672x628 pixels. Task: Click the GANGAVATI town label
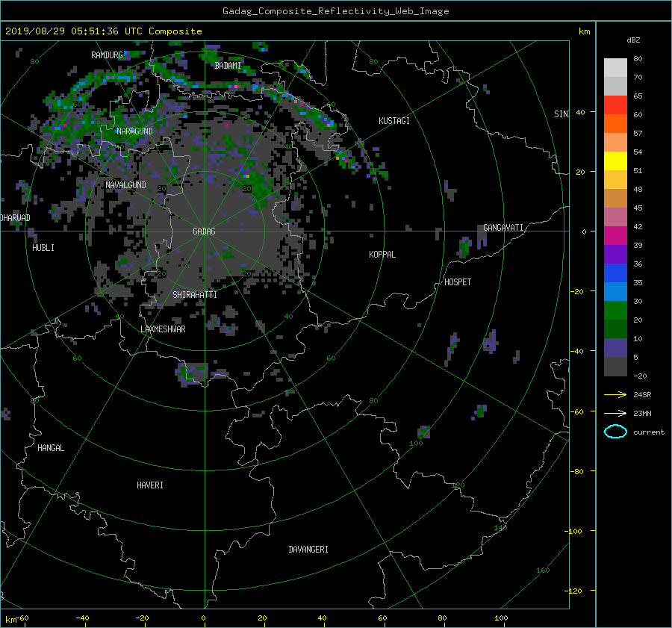(x=503, y=228)
